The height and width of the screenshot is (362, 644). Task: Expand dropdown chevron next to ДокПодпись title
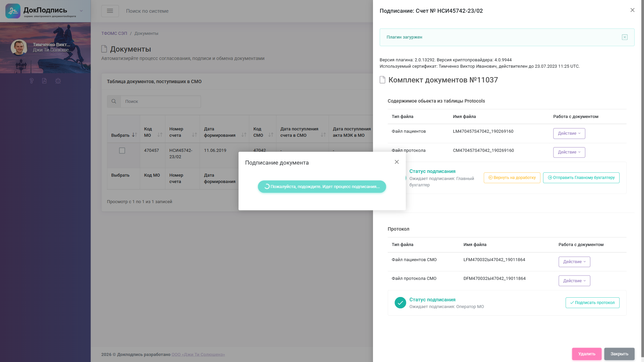(x=81, y=11)
